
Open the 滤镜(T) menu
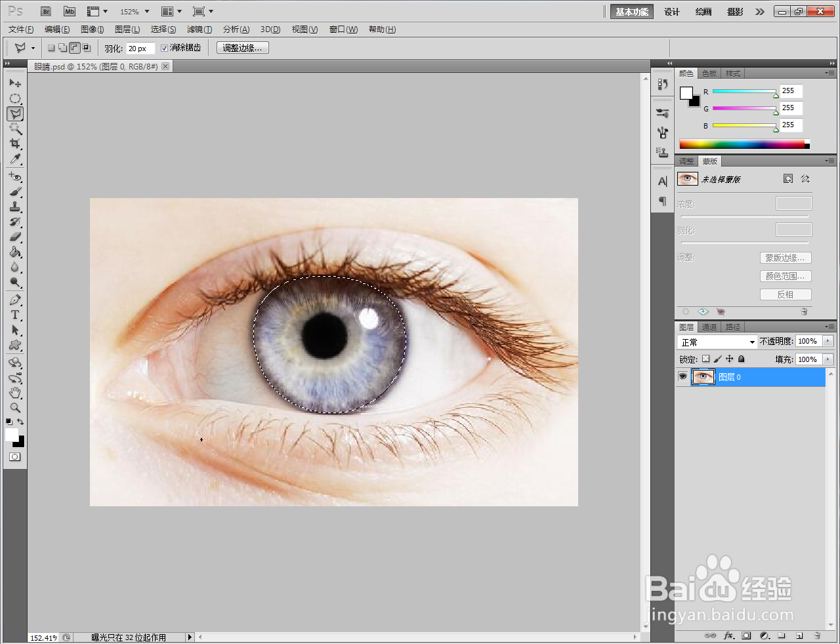pos(199,29)
